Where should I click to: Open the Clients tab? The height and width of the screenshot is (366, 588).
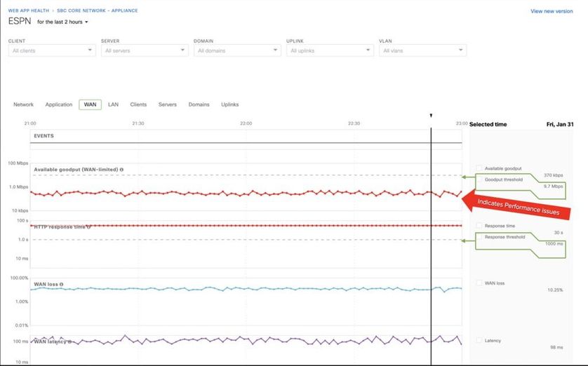coord(138,104)
